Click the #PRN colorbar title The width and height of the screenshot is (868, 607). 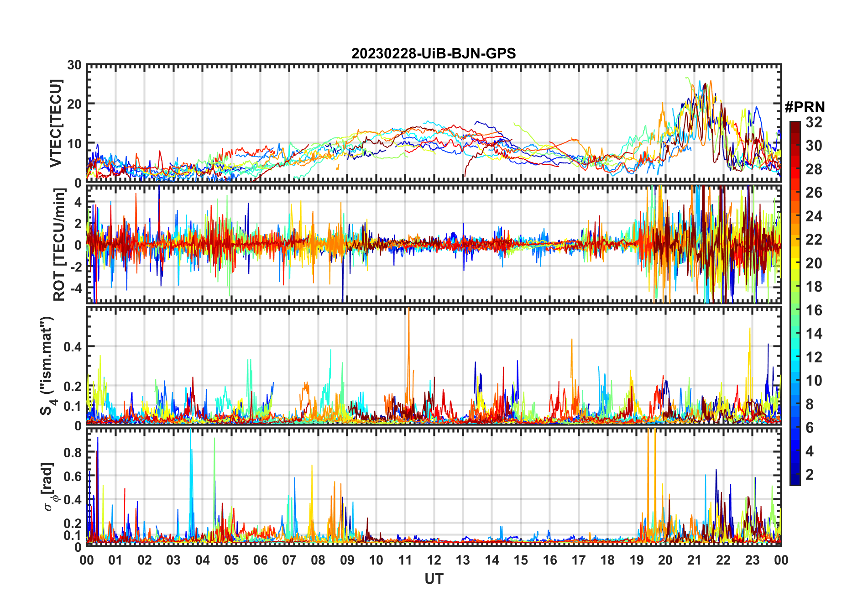(x=805, y=107)
